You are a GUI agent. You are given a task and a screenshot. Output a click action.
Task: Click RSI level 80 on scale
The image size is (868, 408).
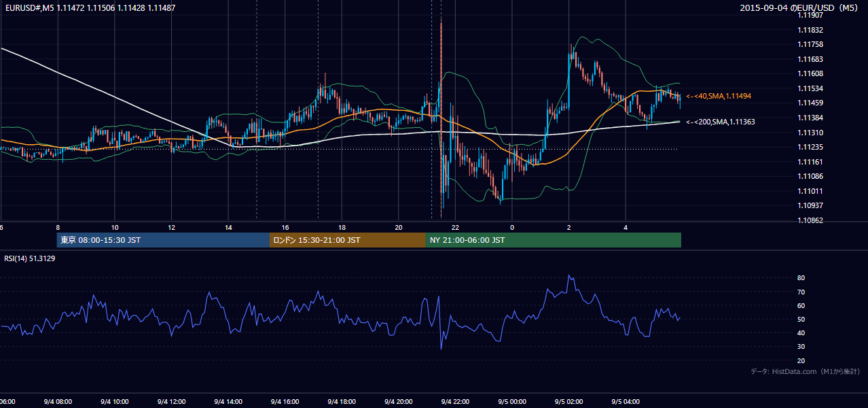point(801,278)
